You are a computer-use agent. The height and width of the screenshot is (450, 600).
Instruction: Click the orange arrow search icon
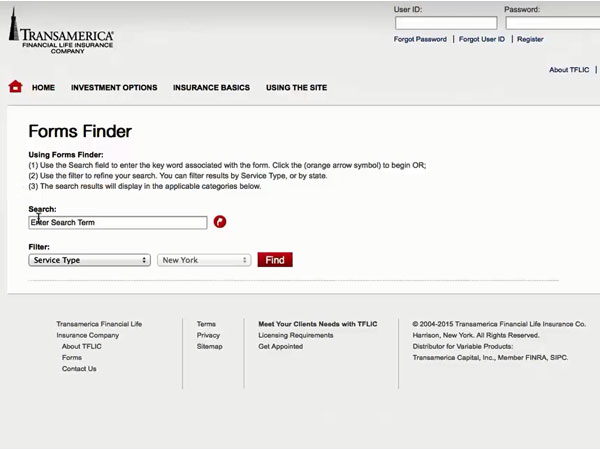[x=220, y=222]
